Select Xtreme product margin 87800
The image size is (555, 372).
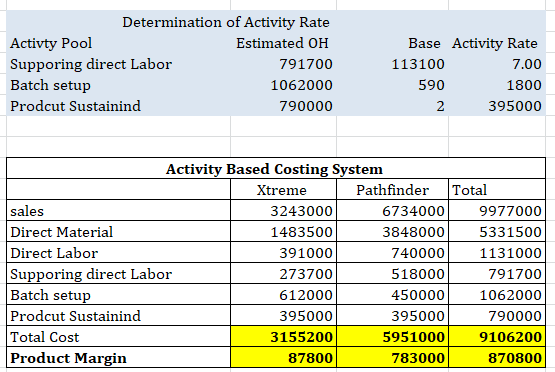click(x=310, y=358)
